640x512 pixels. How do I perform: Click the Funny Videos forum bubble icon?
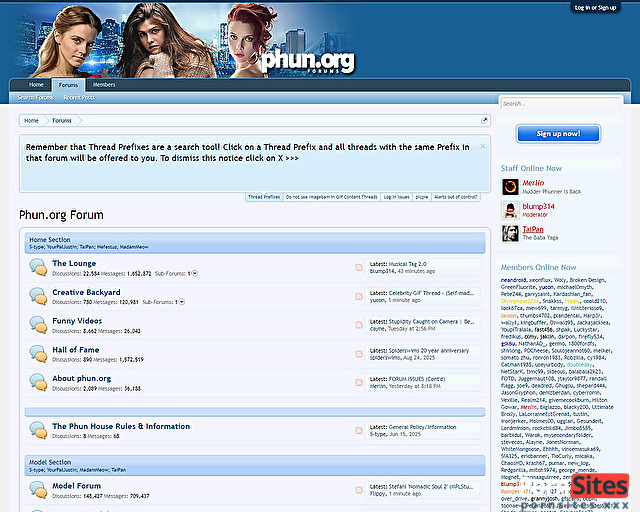click(x=38, y=325)
